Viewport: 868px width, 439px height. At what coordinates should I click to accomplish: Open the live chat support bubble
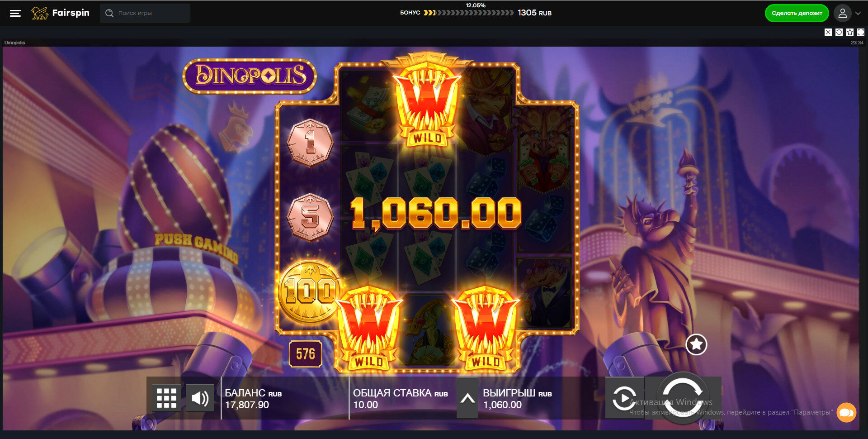point(846,412)
